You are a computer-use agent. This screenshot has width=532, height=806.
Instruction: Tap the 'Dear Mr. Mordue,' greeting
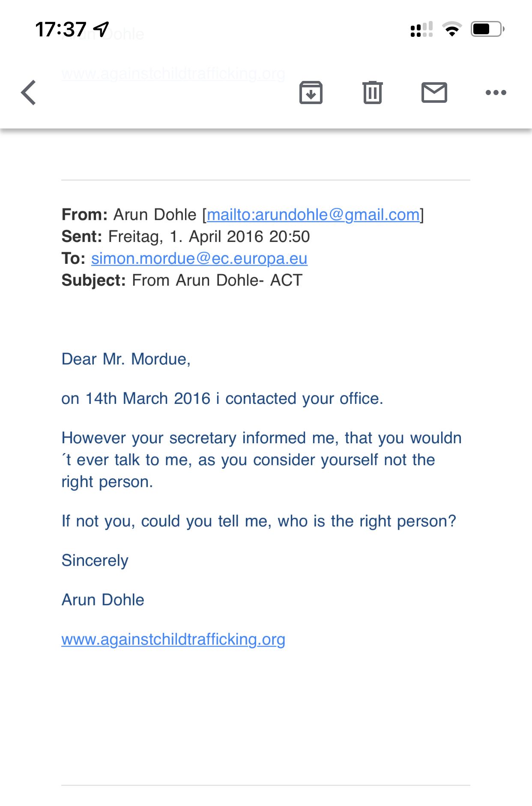click(126, 359)
